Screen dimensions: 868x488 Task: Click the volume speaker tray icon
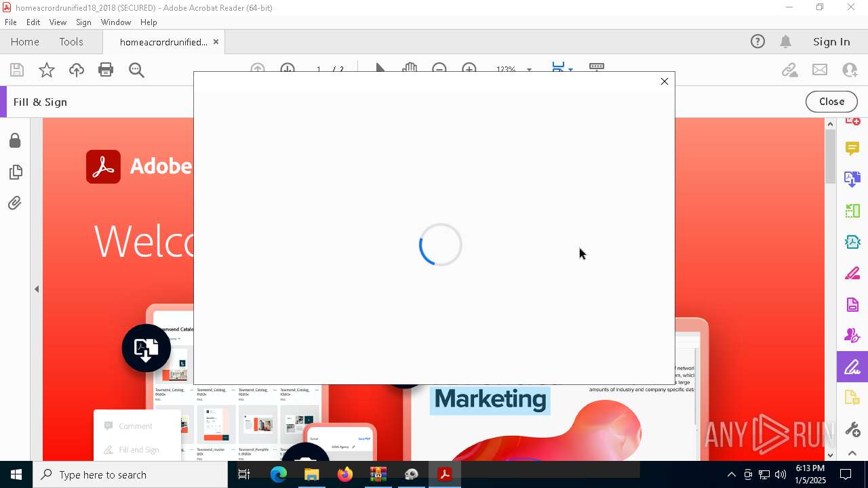pos(781,474)
